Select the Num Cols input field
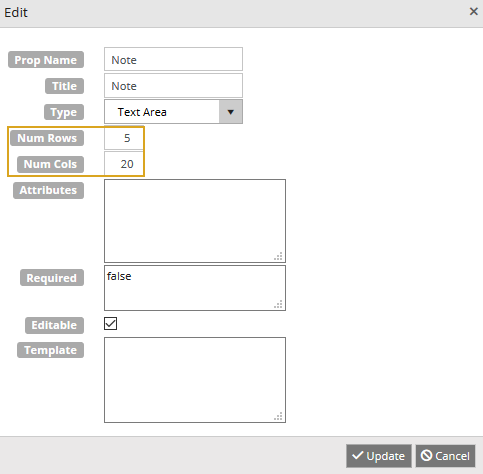The width and height of the screenshot is (483, 474). click(x=124, y=164)
